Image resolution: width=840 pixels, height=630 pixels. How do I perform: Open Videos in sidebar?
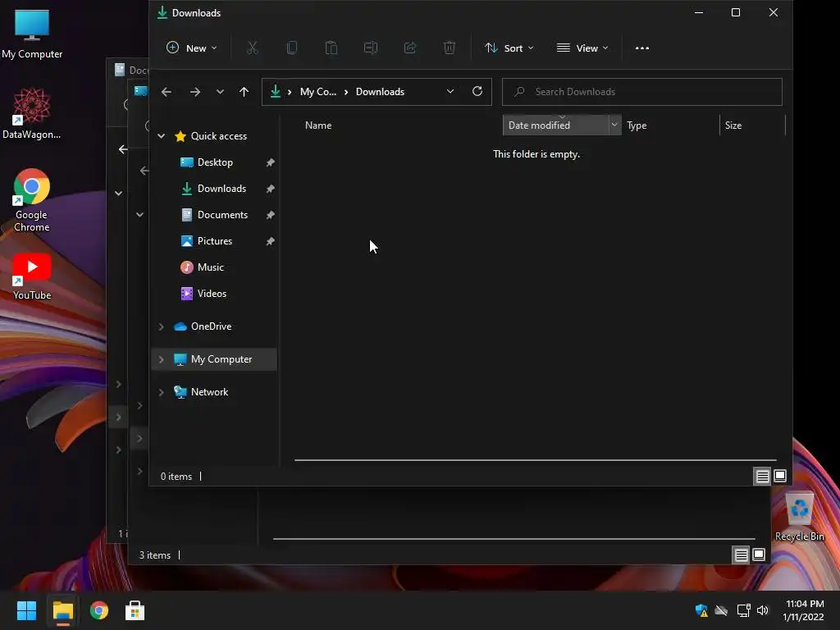click(212, 294)
